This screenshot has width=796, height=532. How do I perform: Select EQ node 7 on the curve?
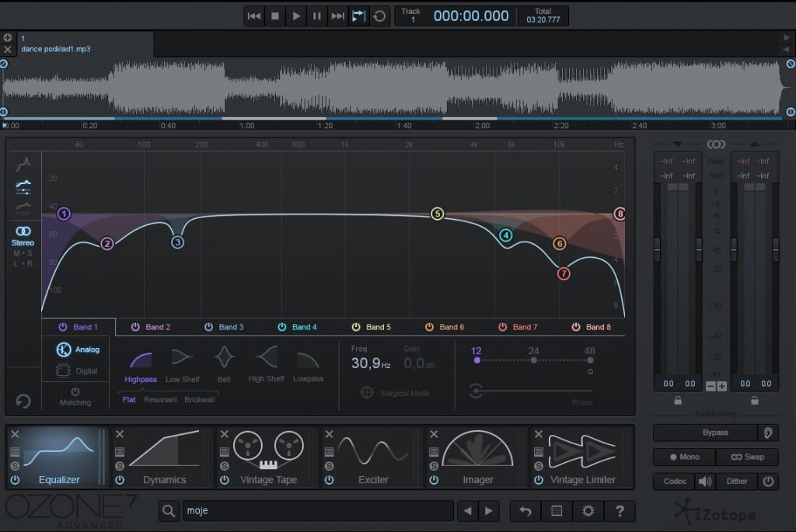pos(564,273)
